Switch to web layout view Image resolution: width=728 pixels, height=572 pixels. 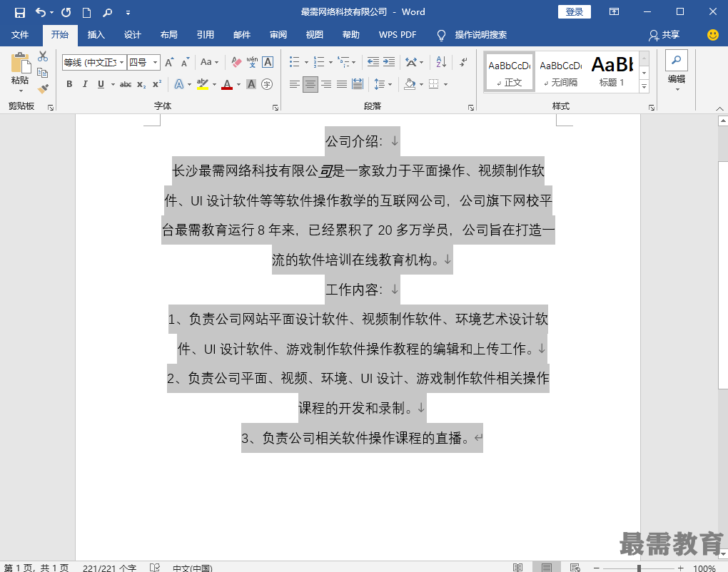pyautogui.click(x=575, y=567)
